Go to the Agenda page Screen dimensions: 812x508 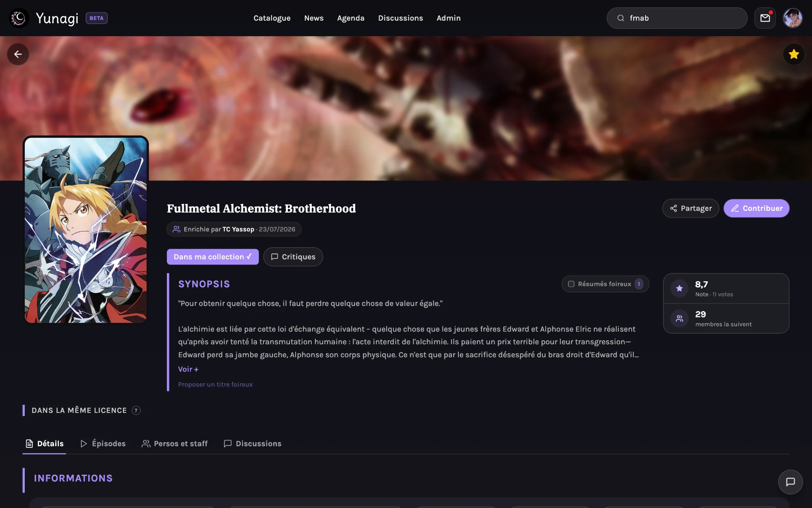(x=351, y=18)
